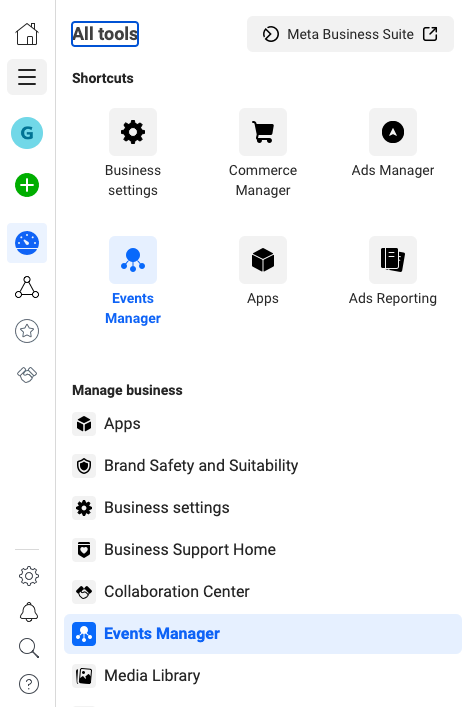The height and width of the screenshot is (707, 468).
Task: Open the Home icon in sidebar
Action: tap(27, 34)
